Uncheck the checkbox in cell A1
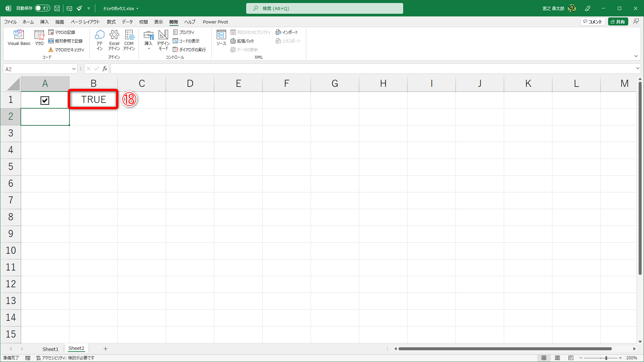The image size is (644, 362). click(x=45, y=100)
